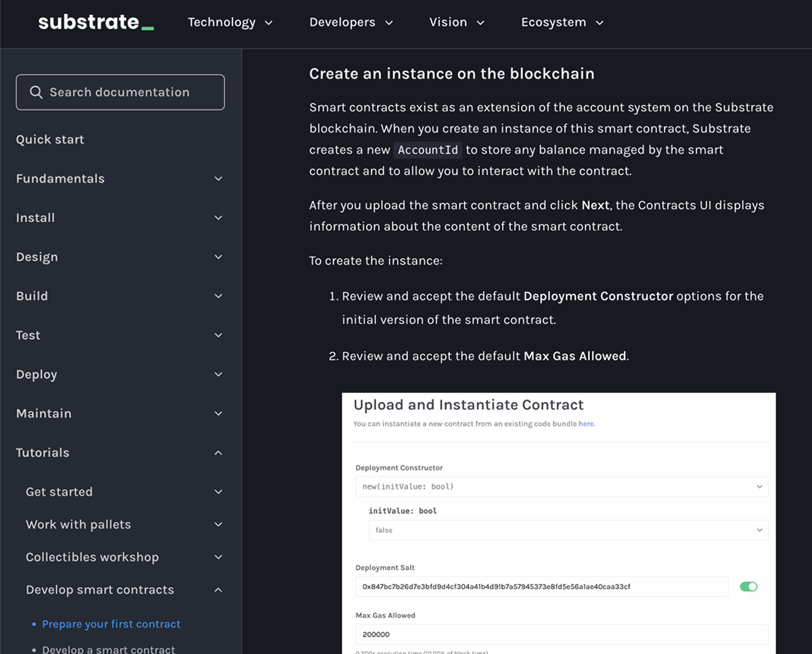Click the Search documentation field
Screen dimensions: 812x654
coord(120,92)
